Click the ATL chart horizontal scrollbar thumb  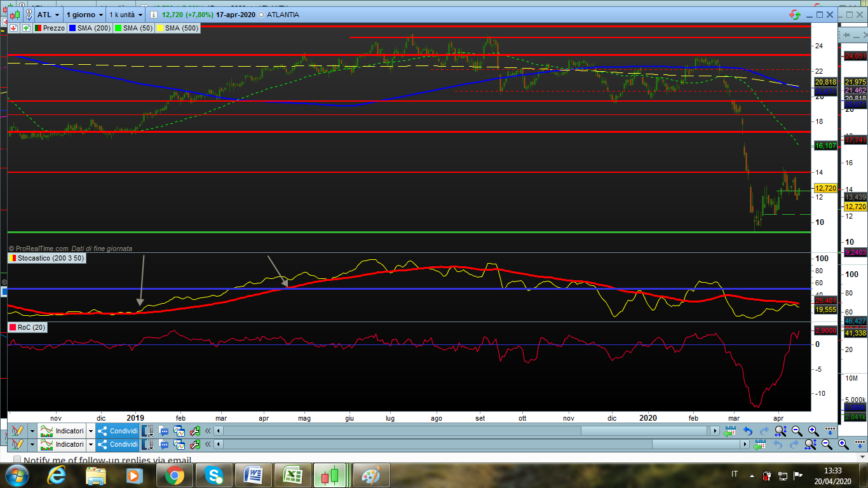(x=644, y=431)
